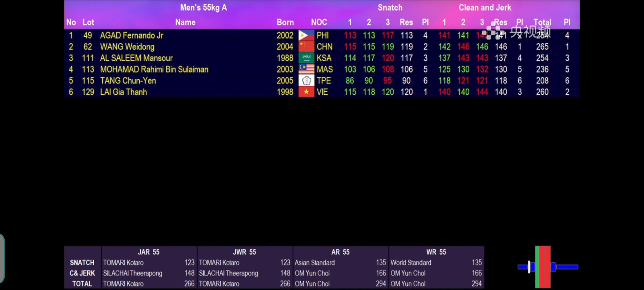The height and width of the screenshot is (290, 644).
Task: Click athlete name WANG Weidong
Action: (127, 47)
